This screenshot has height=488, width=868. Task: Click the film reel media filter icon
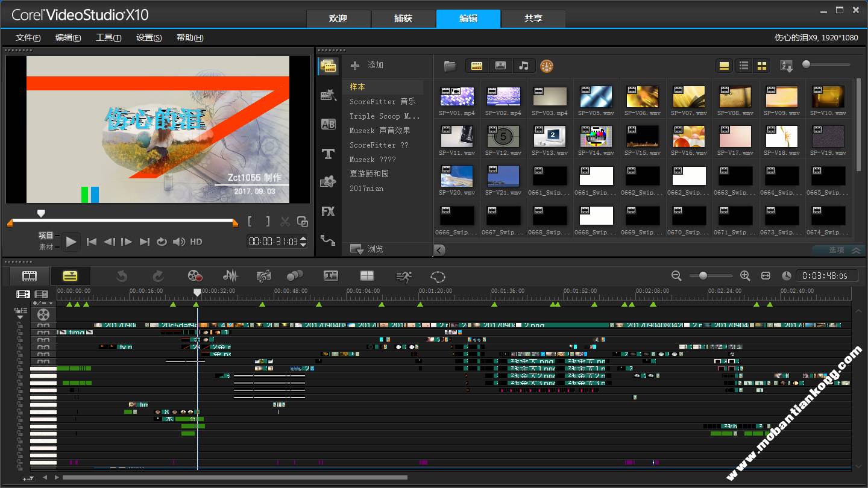tap(547, 66)
